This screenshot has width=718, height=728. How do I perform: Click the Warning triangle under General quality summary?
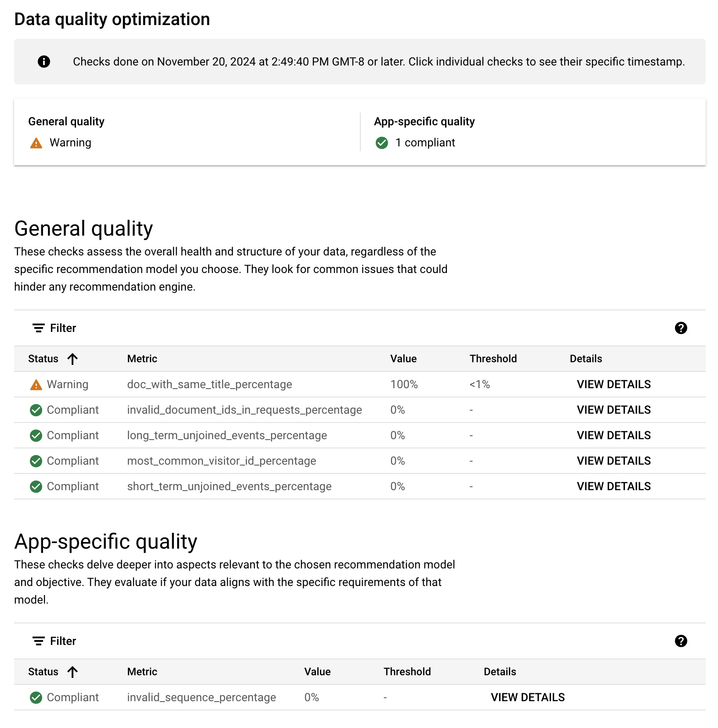(x=36, y=142)
